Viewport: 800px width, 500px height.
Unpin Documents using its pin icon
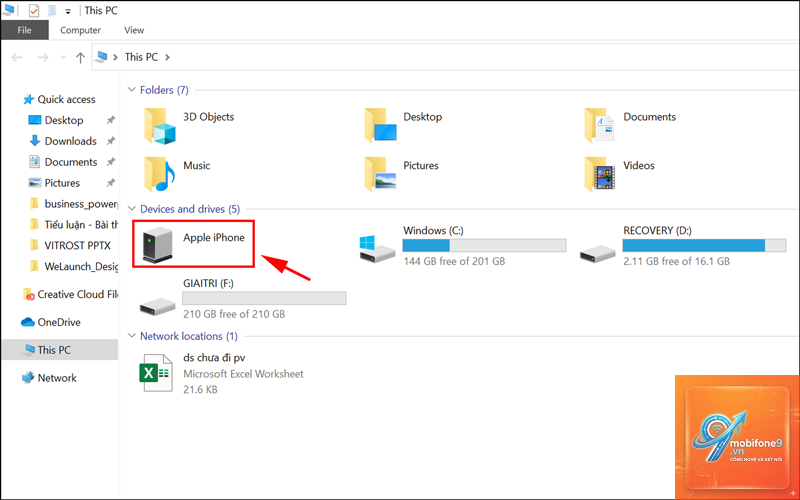pos(110,162)
